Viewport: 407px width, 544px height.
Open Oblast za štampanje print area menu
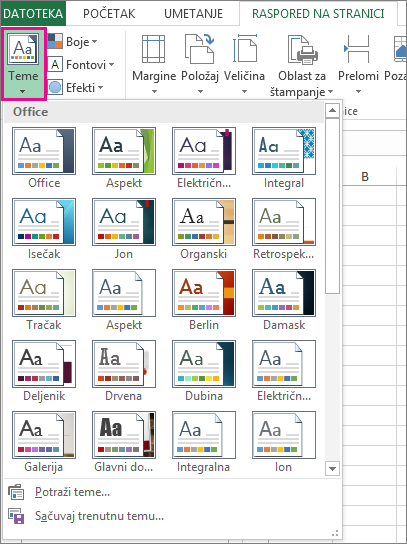(302, 65)
